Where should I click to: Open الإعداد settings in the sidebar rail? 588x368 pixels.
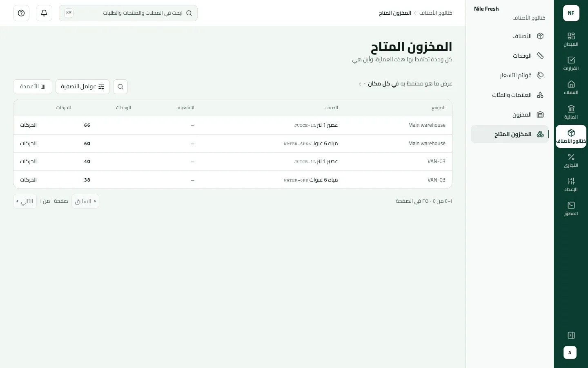click(x=571, y=184)
